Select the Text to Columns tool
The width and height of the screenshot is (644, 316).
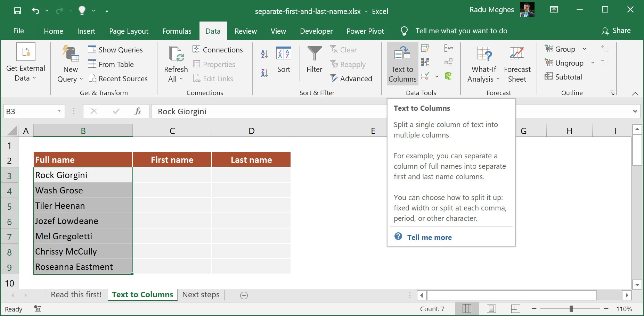[402, 64]
